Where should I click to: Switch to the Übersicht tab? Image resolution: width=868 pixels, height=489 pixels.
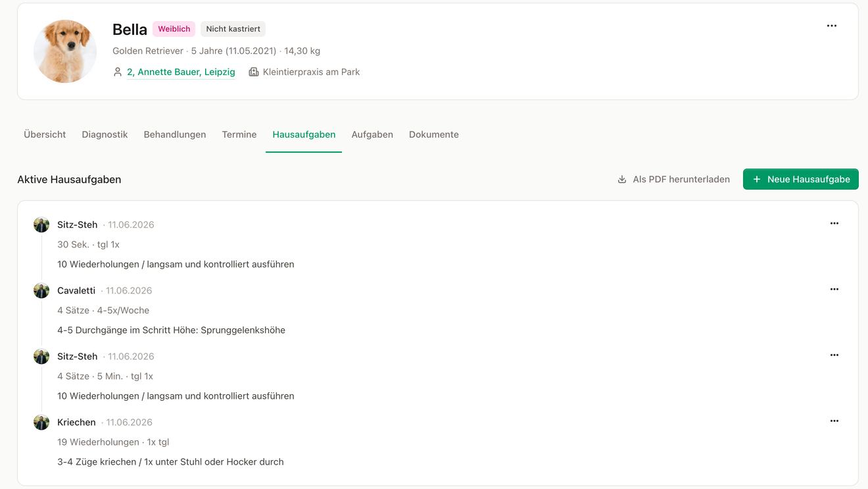(x=45, y=134)
